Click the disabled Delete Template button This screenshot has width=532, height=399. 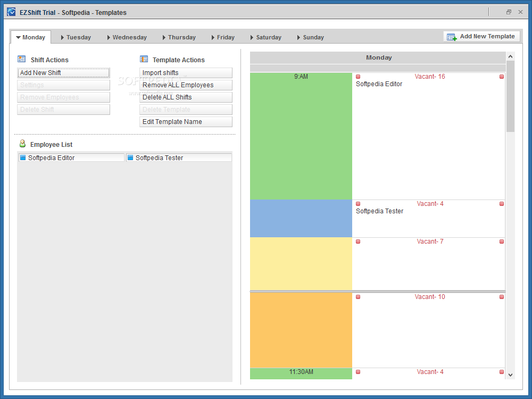pos(186,109)
